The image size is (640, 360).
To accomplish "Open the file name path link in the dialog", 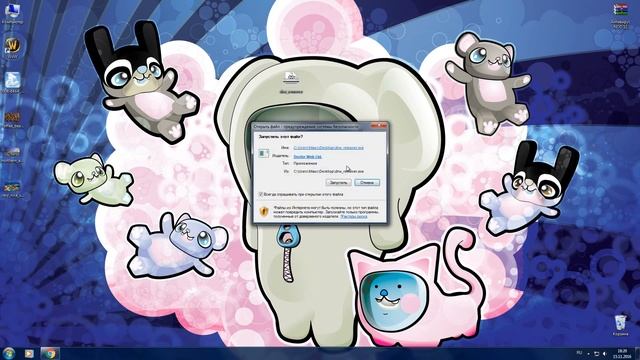I will [x=328, y=148].
